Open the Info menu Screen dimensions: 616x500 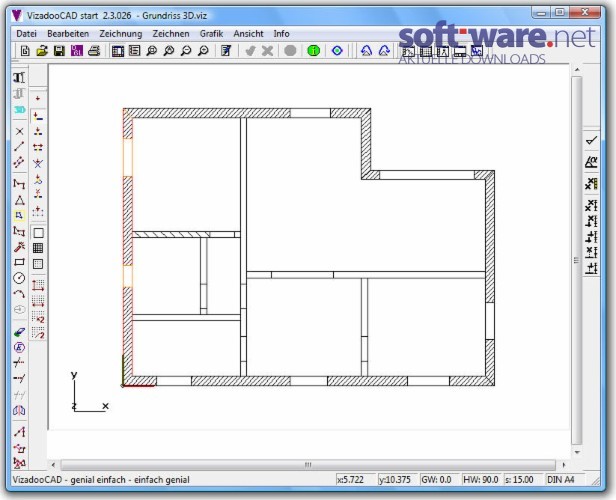coord(281,34)
